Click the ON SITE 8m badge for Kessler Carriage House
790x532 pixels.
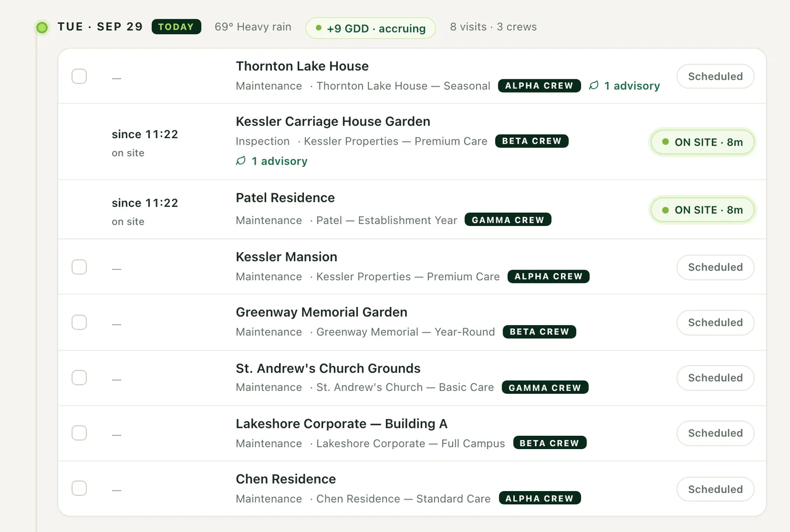[x=703, y=142]
